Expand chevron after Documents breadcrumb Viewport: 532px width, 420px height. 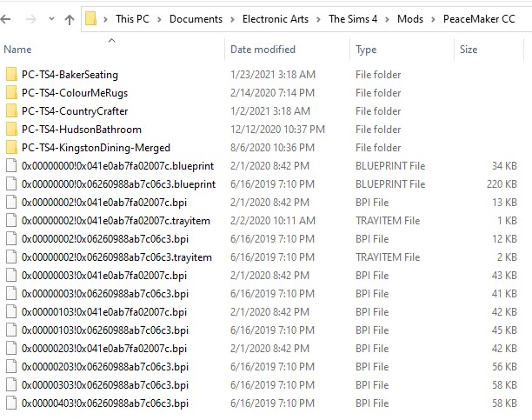[x=232, y=19]
